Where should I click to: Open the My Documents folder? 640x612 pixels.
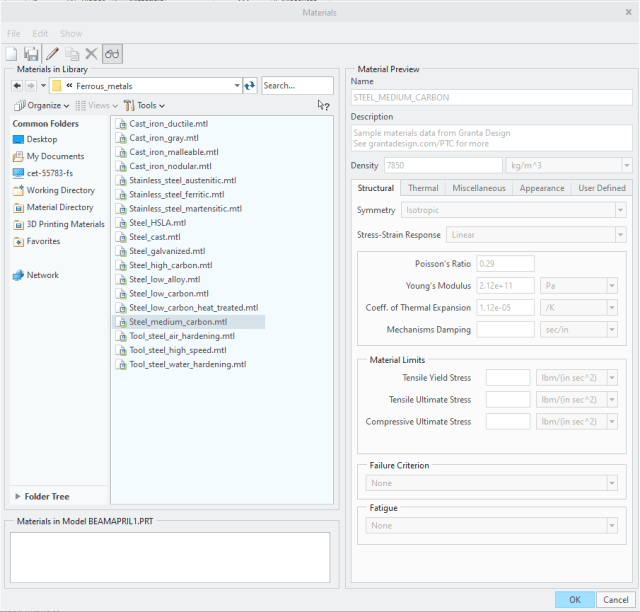[49, 156]
